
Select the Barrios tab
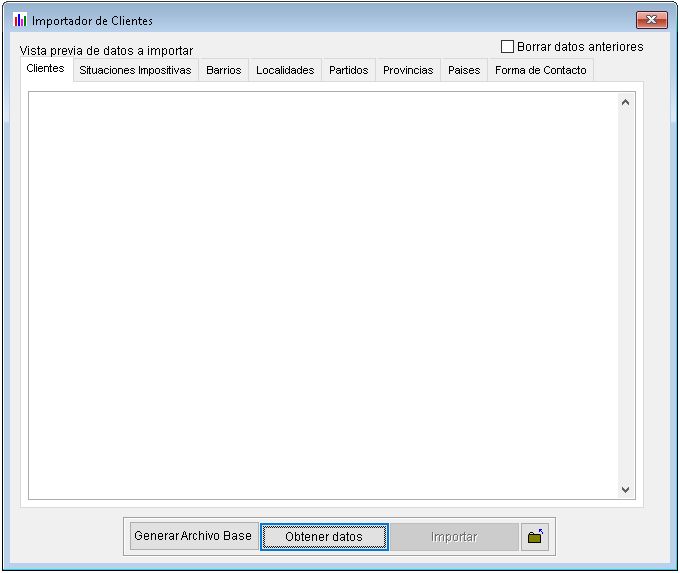[x=223, y=71]
